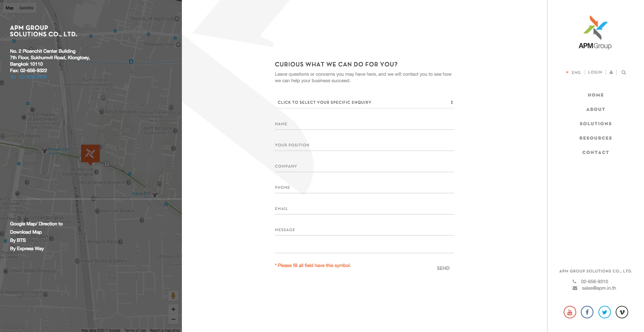Expand the ENG language selector
644x332 pixels.
coord(573,73)
